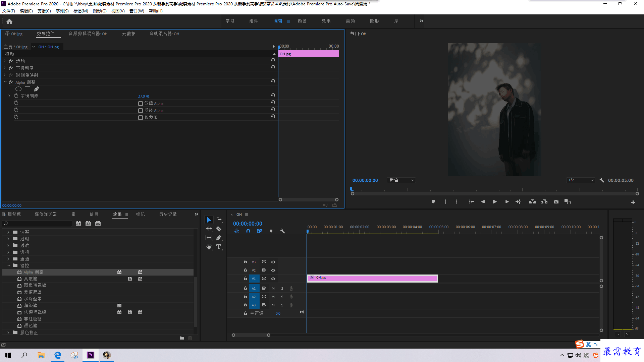This screenshot has height=362, width=644.
Task: Toggle V1 track output eye
Action: [273, 279]
